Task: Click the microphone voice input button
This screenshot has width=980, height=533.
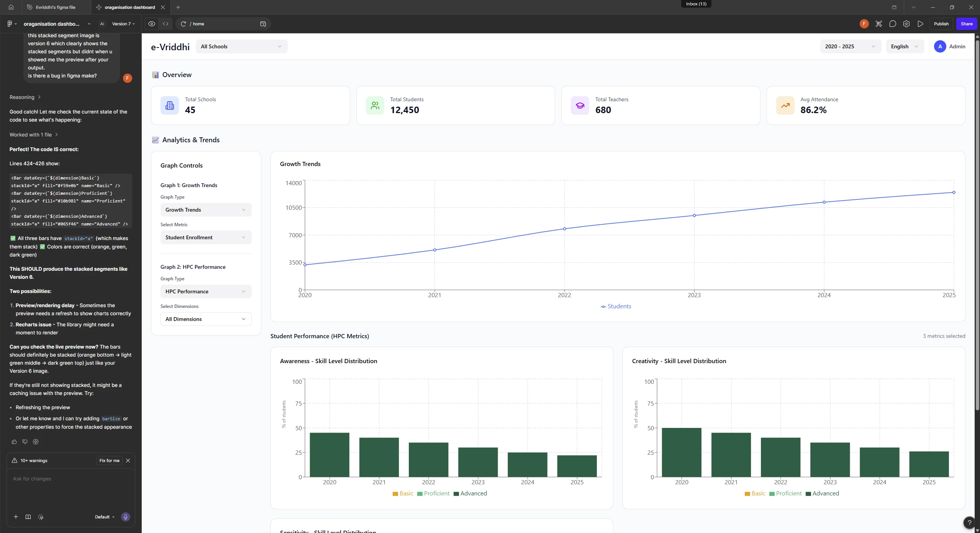Action: click(125, 517)
